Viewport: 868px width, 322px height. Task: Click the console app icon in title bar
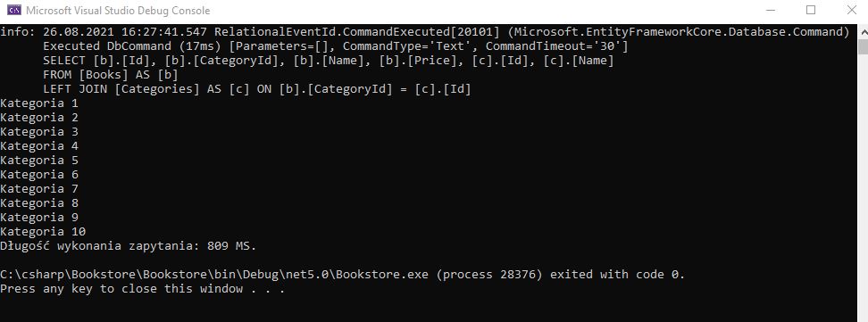coord(13,10)
